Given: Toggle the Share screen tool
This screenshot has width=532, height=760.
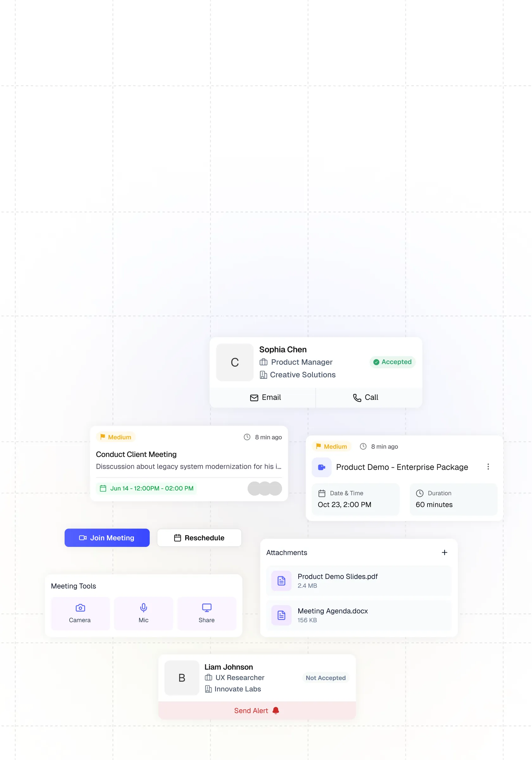Looking at the screenshot, I should tap(206, 613).
